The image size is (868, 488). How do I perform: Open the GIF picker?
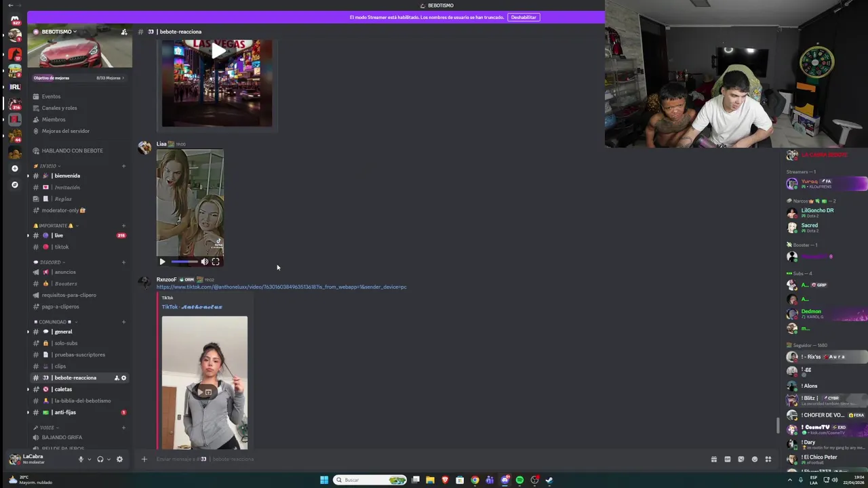[727, 459]
